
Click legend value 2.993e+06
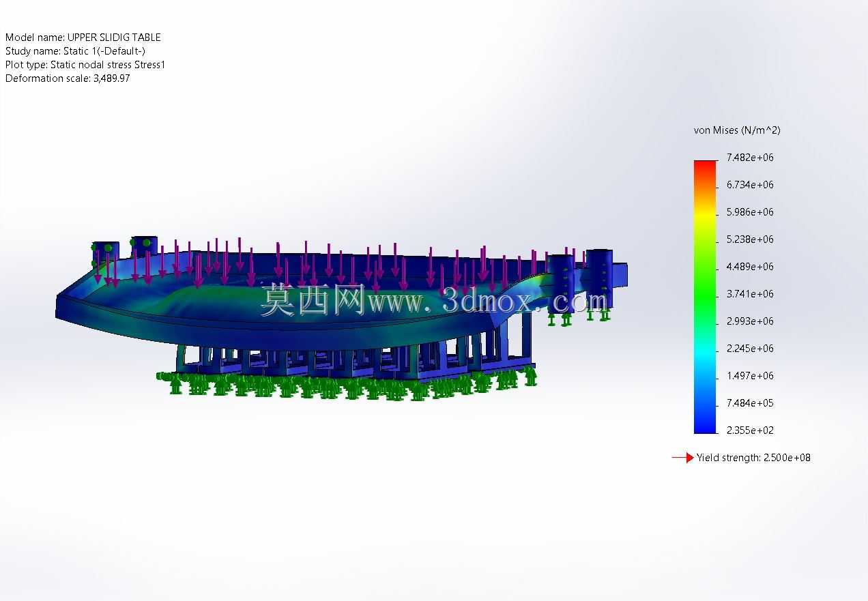click(x=750, y=321)
